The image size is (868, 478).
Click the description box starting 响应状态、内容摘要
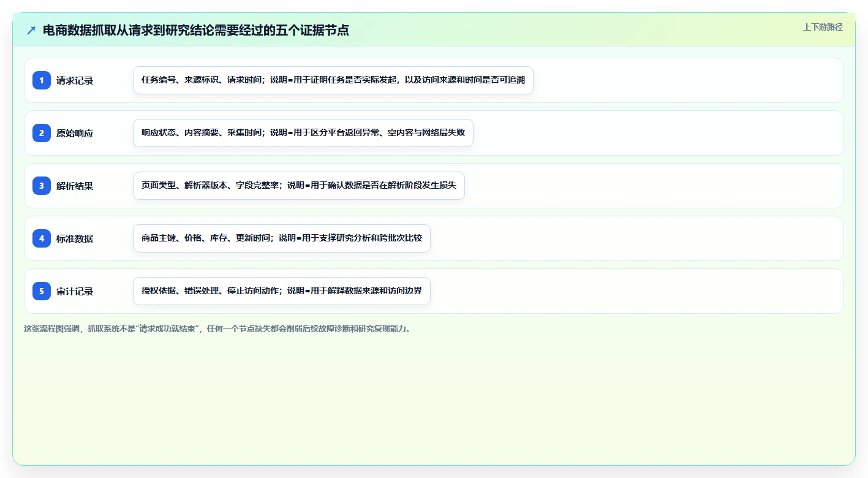click(303, 133)
